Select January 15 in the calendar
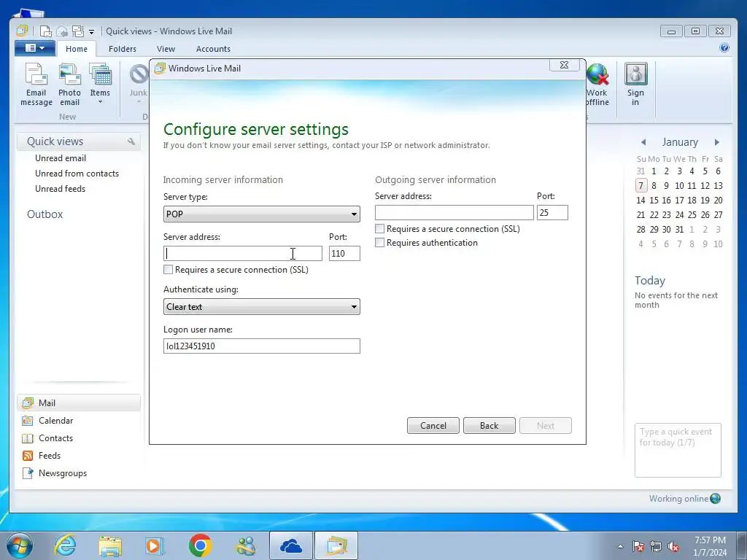 tap(654, 201)
